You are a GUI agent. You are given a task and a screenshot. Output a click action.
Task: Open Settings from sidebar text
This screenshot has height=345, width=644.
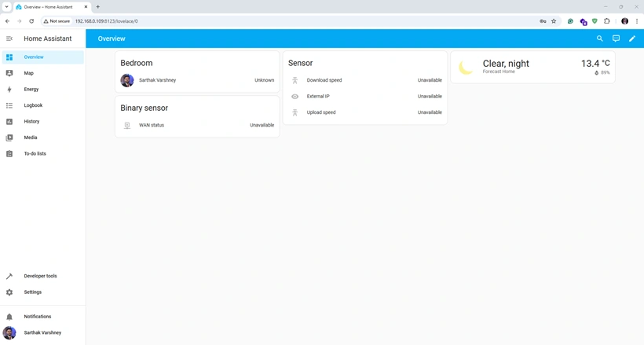coord(33,292)
